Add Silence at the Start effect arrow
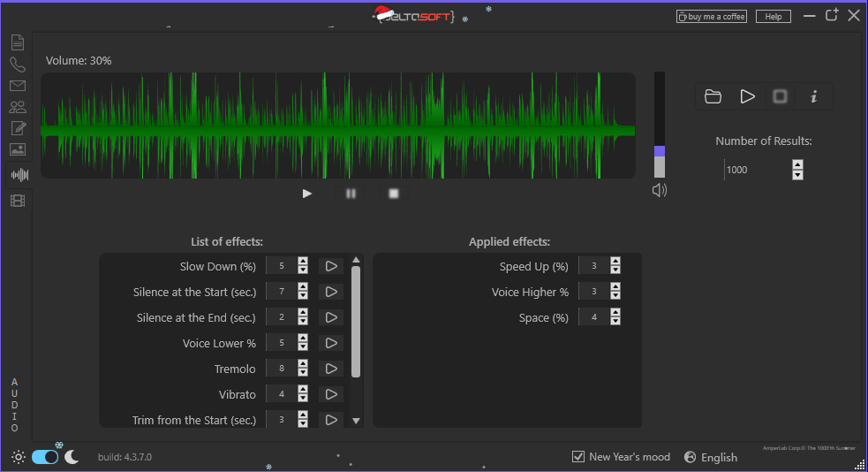The height and width of the screenshot is (472, 868). 331,292
